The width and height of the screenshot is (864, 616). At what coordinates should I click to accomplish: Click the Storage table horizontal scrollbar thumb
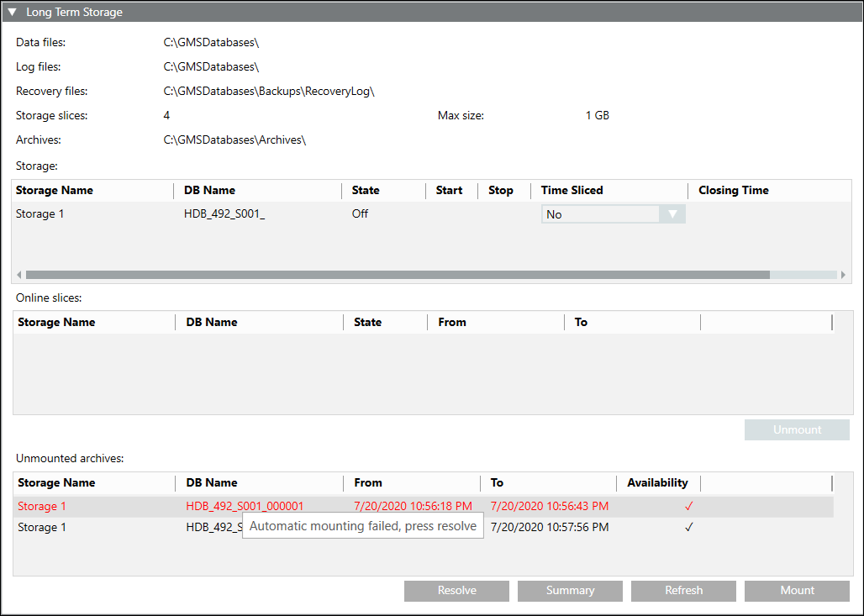pyautogui.click(x=397, y=275)
